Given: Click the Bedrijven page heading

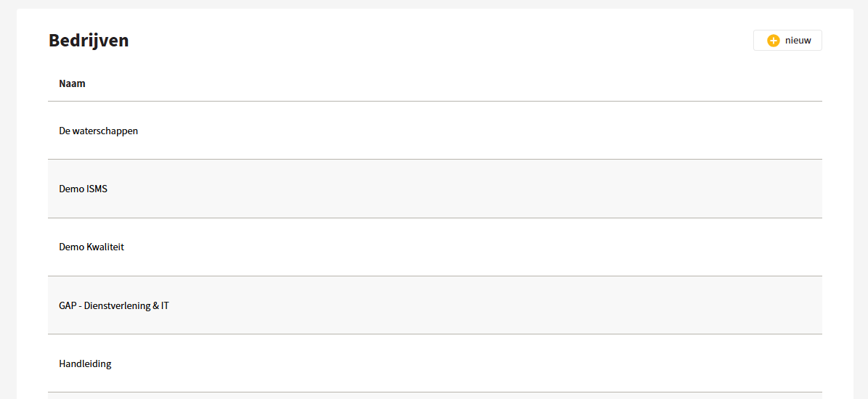Looking at the screenshot, I should point(89,41).
